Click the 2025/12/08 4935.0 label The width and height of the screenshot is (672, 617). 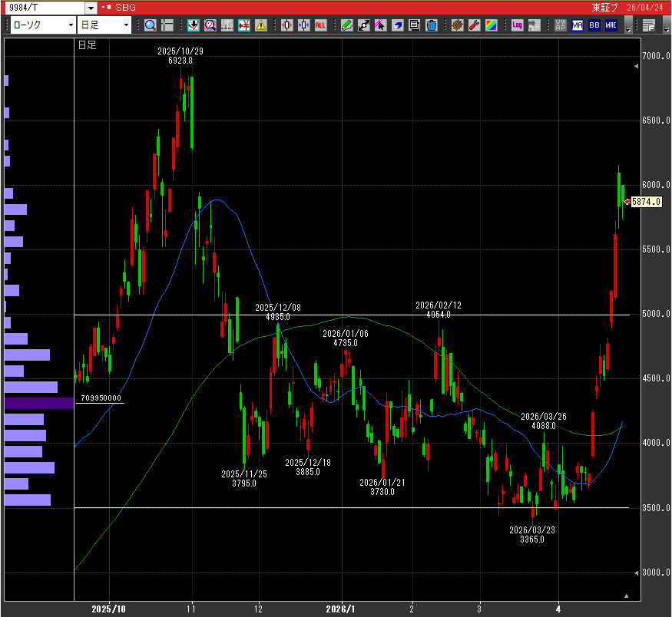click(278, 312)
